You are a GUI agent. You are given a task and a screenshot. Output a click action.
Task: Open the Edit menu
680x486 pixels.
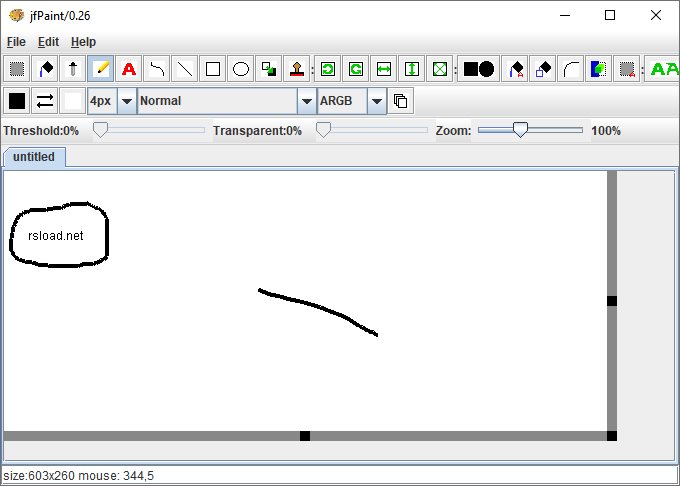pyautogui.click(x=48, y=42)
